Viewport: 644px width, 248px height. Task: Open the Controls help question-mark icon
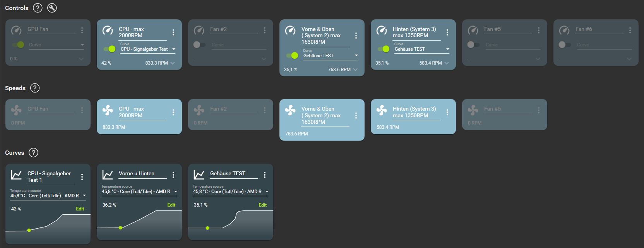click(x=38, y=8)
